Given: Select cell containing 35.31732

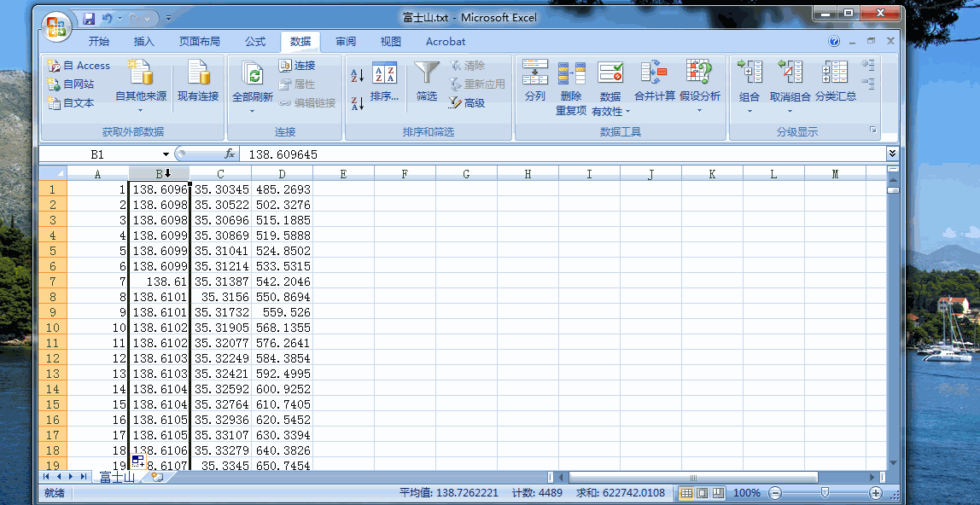Looking at the screenshot, I should 220,312.
